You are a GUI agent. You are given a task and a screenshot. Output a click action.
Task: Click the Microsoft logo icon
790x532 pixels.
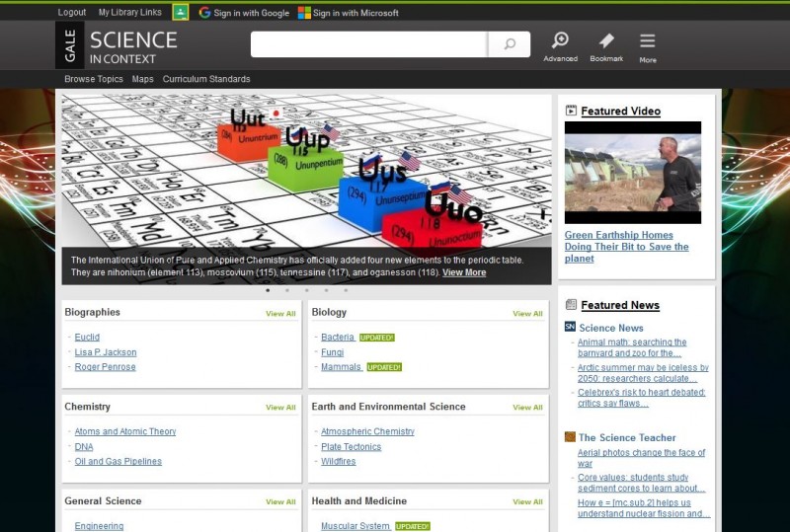(304, 13)
